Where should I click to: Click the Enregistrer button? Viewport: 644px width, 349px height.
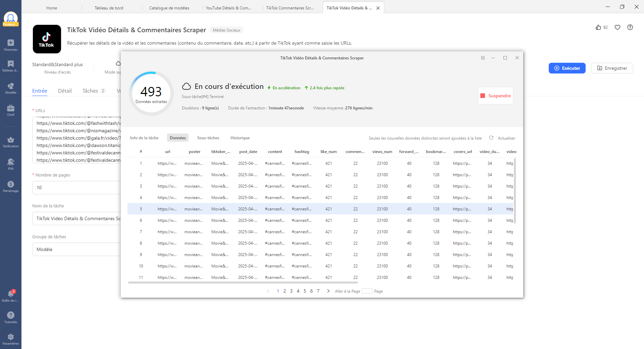tap(612, 68)
